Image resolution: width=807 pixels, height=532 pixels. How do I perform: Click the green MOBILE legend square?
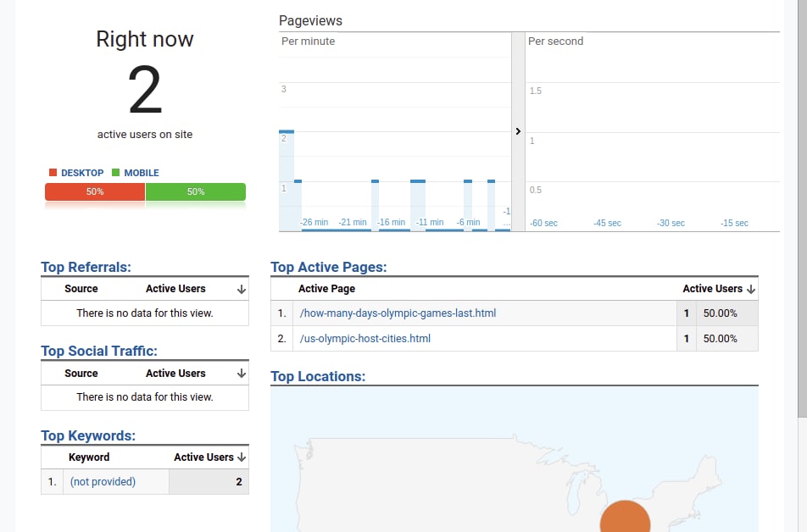point(116,172)
